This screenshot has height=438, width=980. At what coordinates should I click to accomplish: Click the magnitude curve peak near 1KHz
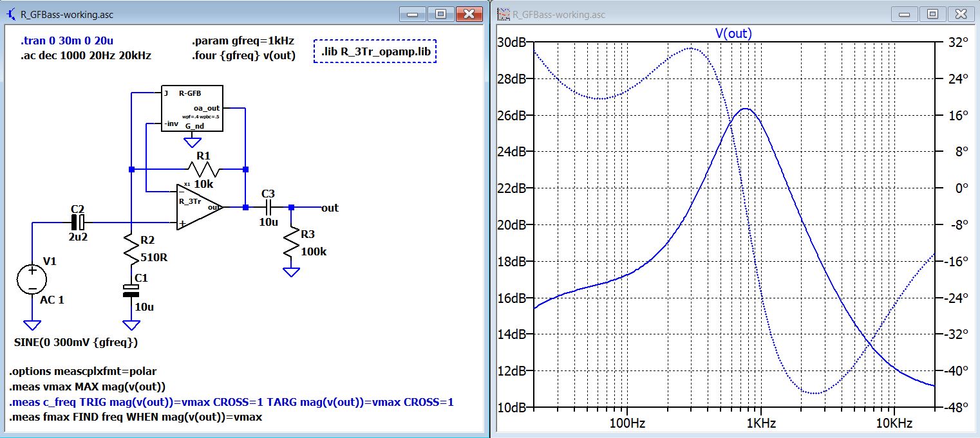745,109
